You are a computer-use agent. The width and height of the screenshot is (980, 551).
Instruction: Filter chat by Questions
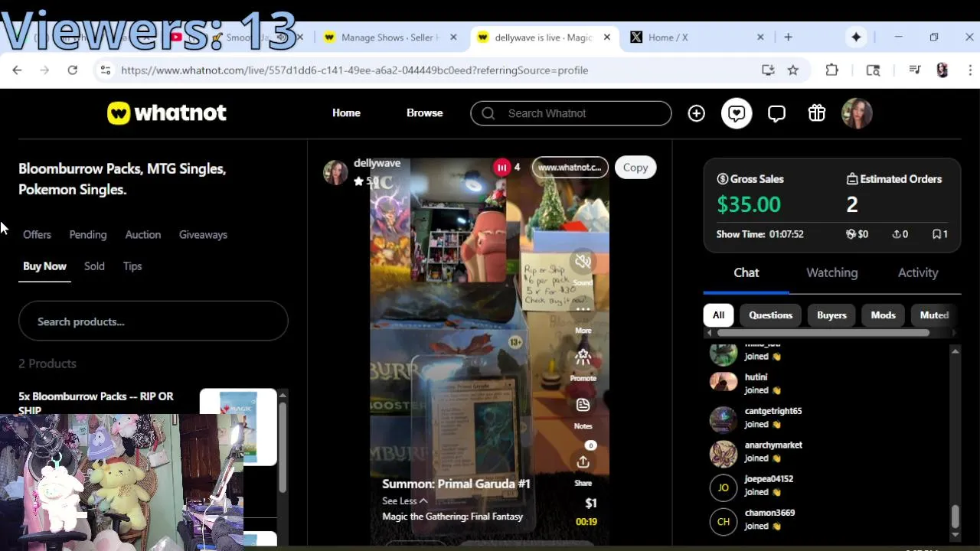point(770,315)
